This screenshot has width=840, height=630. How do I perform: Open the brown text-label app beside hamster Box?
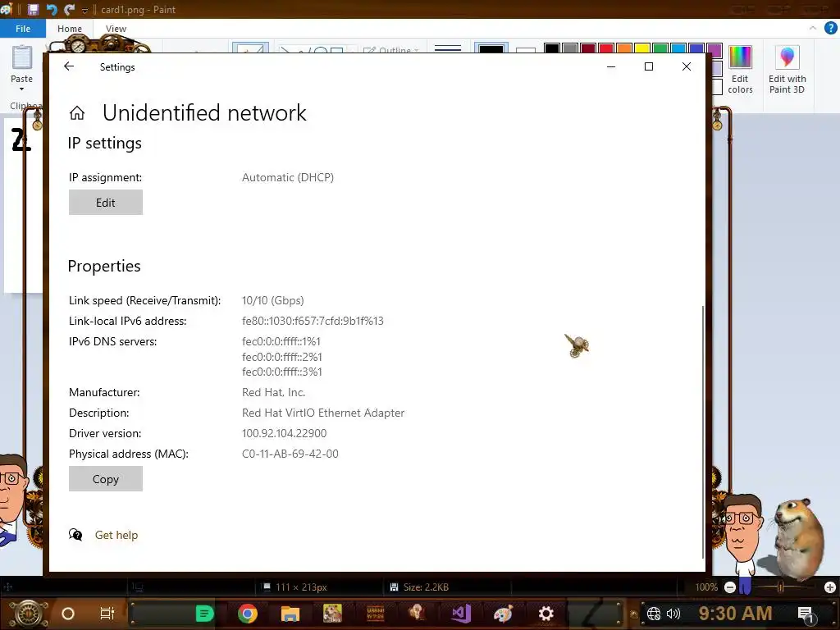click(x=375, y=614)
